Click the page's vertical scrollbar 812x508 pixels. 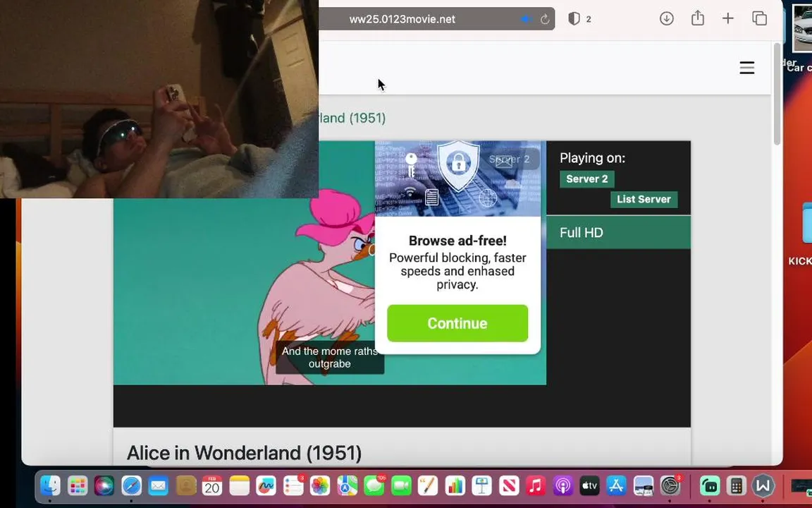click(x=776, y=95)
